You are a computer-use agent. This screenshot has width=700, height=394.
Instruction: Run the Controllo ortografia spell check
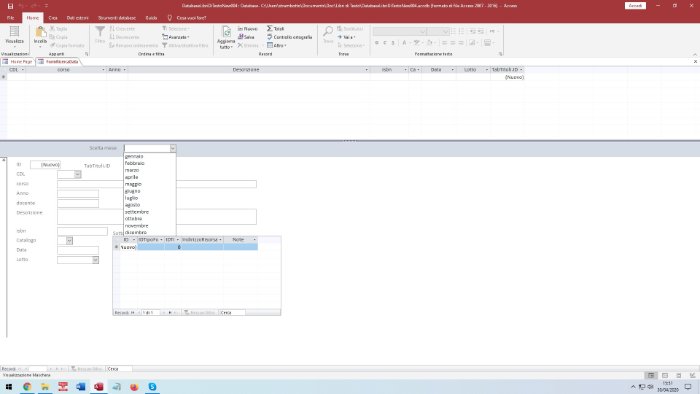[x=289, y=37]
